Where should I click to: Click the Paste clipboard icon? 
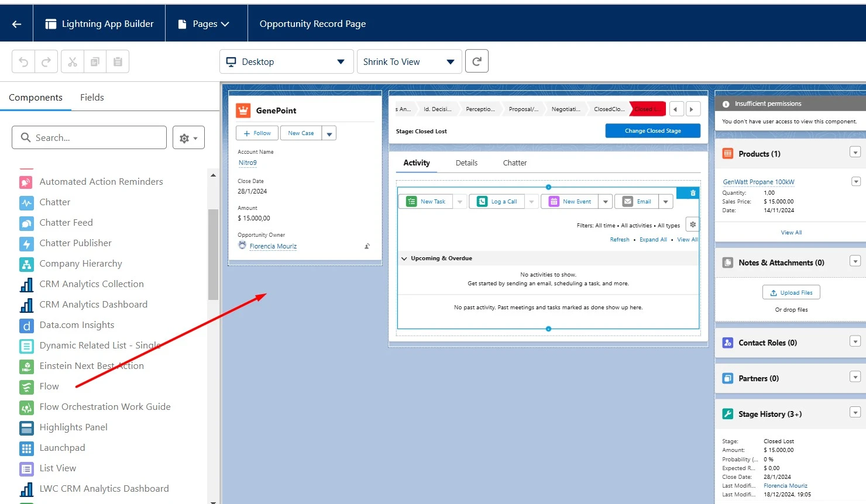(x=118, y=61)
